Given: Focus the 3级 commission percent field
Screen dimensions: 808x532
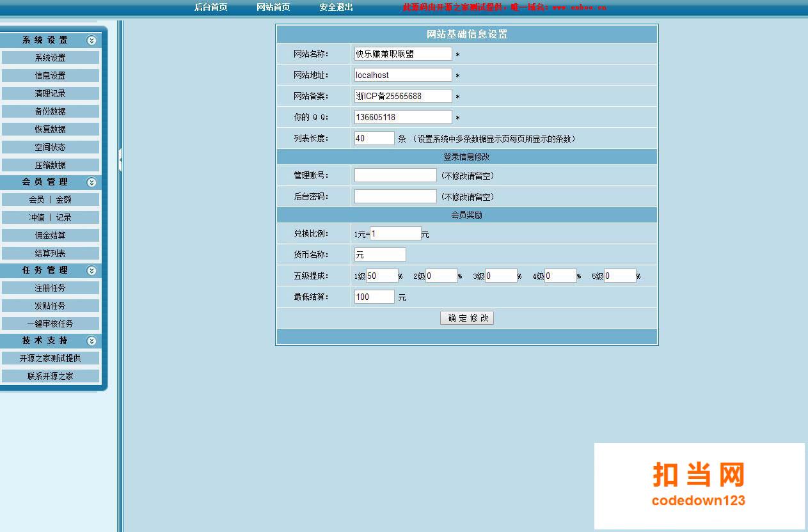Looking at the screenshot, I should pos(501,276).
